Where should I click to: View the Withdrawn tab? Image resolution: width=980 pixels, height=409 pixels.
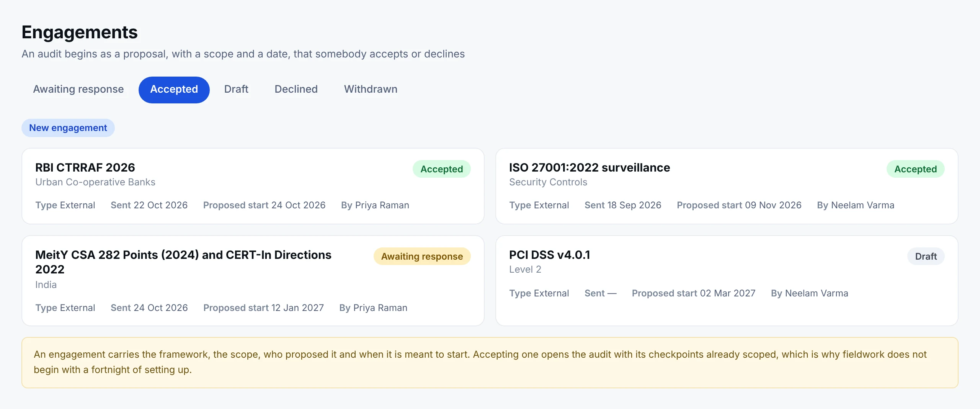[x=371, y=90]
